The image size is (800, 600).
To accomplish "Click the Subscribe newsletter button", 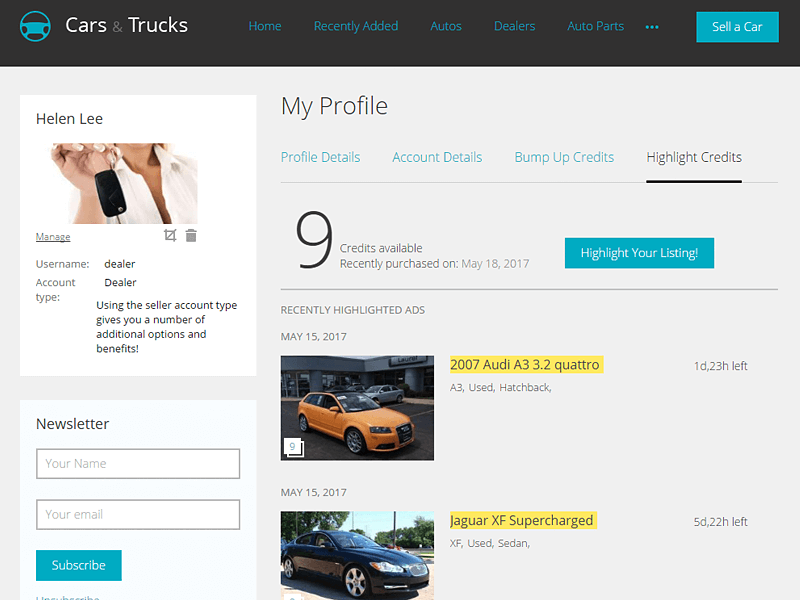I will tap(79, 565).
